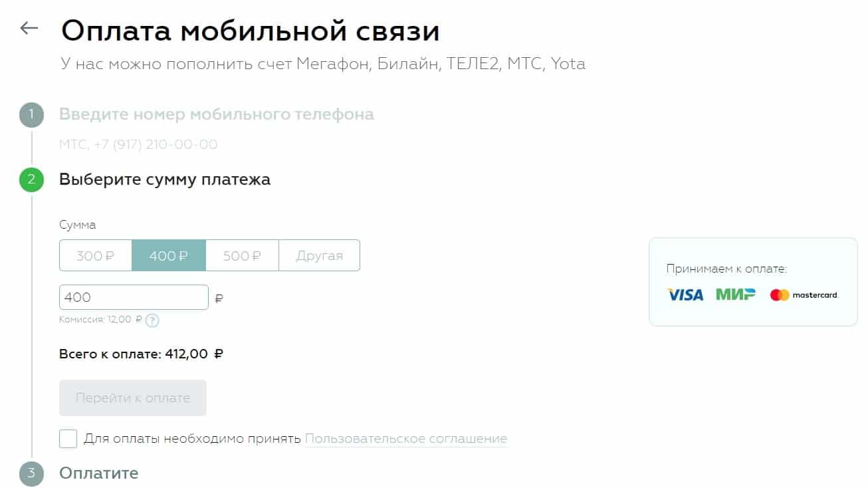The image size is (868, 488).
Task: Click the МИР payment logo
Action: 736,295
